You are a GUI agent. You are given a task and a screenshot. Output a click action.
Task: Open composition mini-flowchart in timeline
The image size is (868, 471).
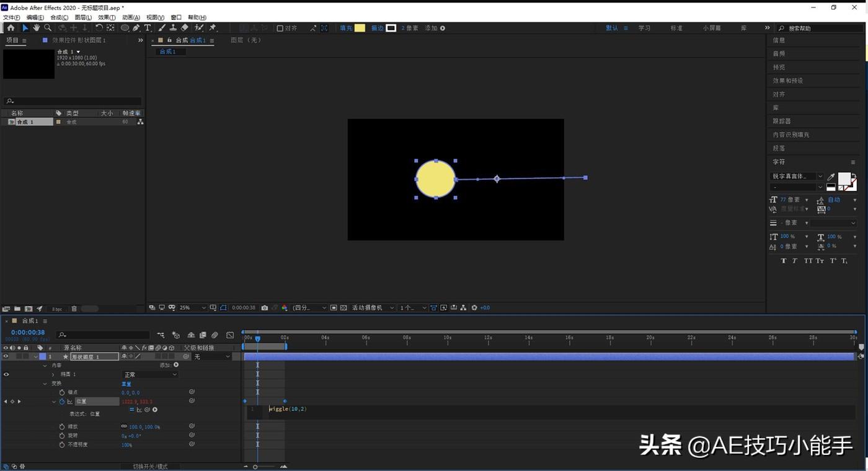161,335
